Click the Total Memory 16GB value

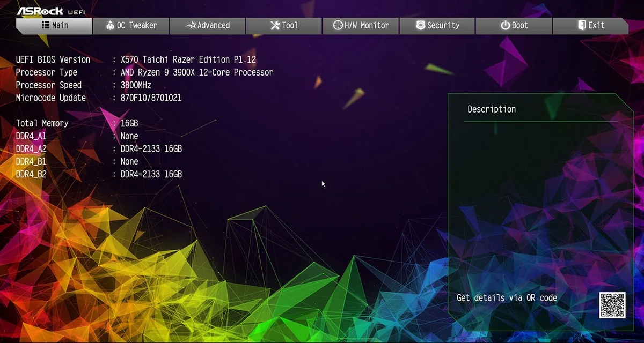pos(129,123)
